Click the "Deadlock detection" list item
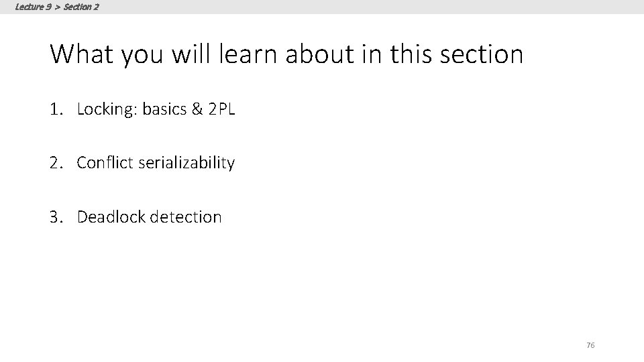 coord(149,217)
